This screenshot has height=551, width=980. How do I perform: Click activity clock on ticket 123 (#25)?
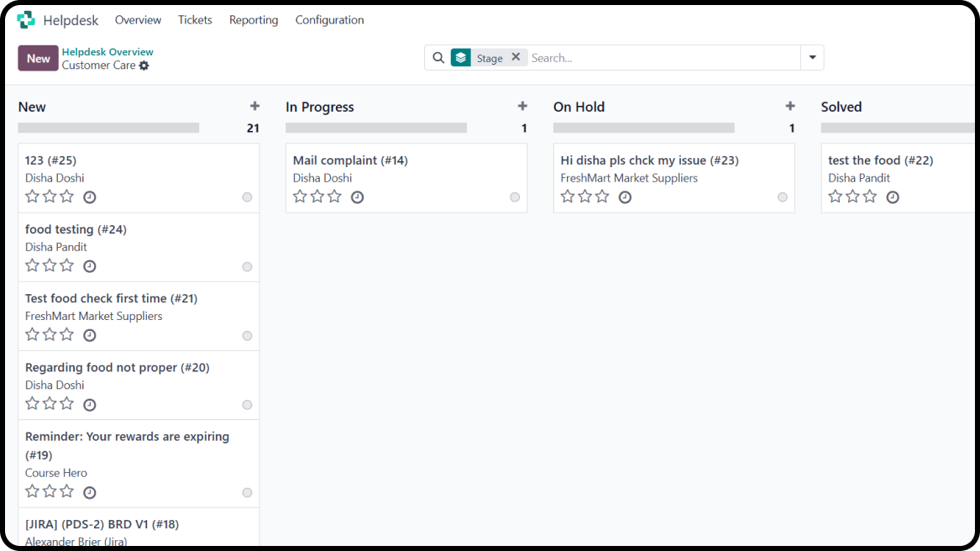(x=90, y=197)
